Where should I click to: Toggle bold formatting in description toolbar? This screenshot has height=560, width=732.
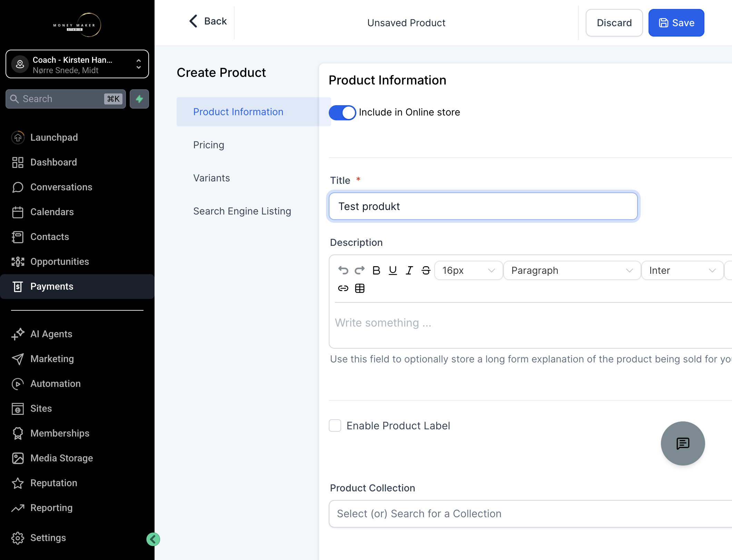click(376, 270)
